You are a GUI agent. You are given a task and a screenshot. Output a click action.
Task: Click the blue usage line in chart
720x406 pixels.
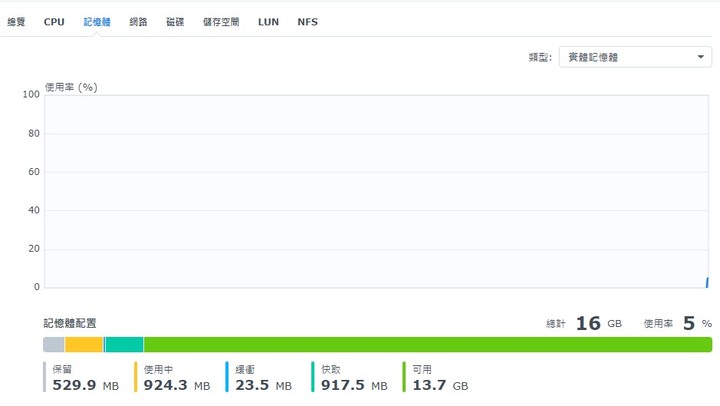point(707,282)
